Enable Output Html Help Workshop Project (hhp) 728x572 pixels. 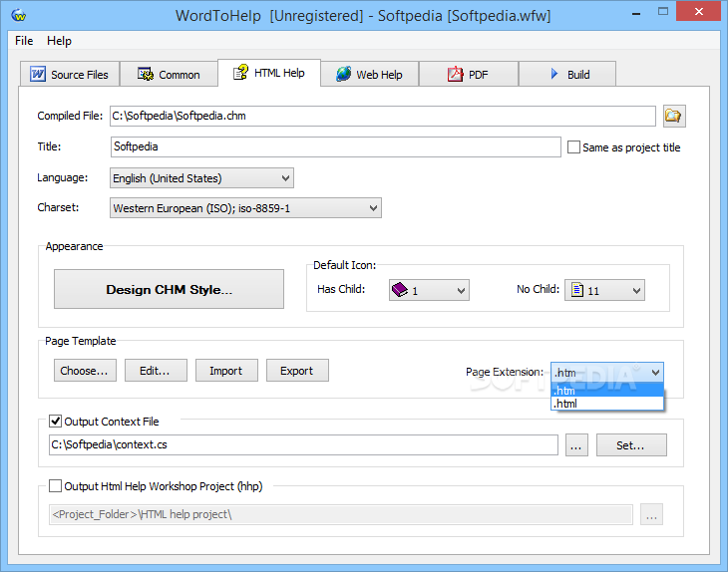pos(55,485)
